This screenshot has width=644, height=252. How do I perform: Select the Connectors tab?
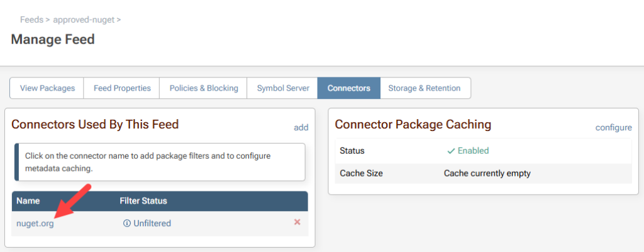click(348, 88)
